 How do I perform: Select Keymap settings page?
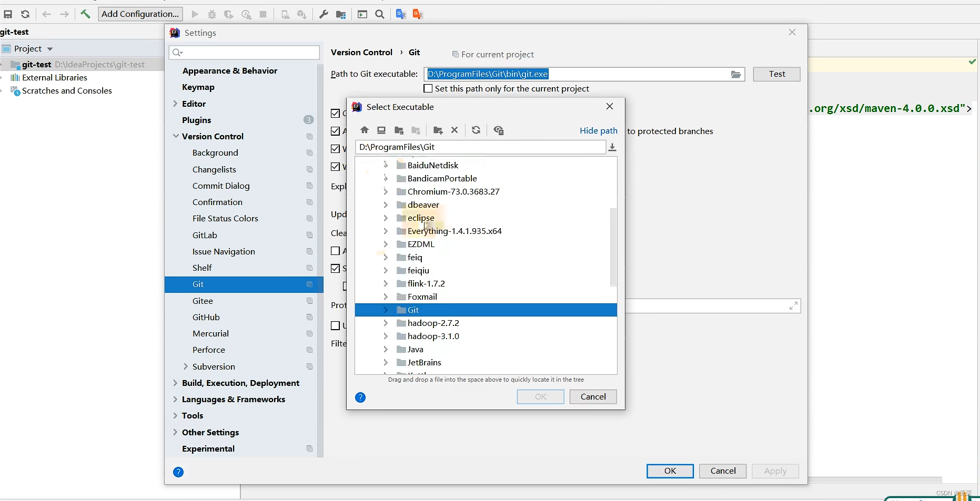198,87
